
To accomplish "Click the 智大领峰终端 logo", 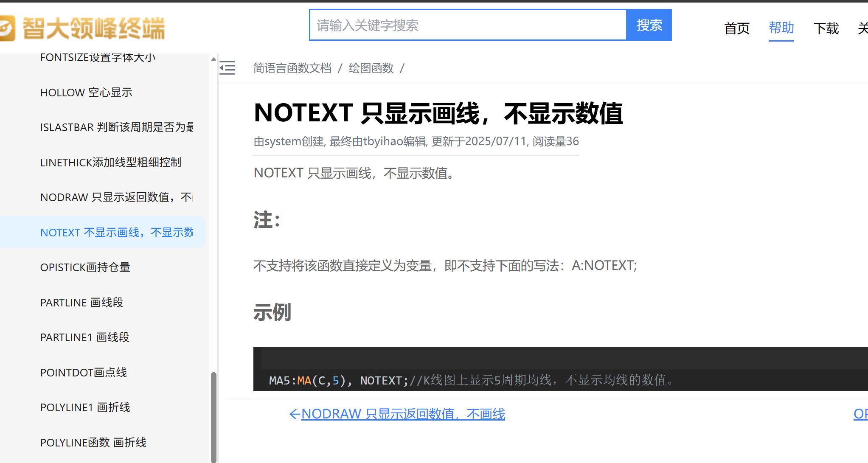I will 82,28.
